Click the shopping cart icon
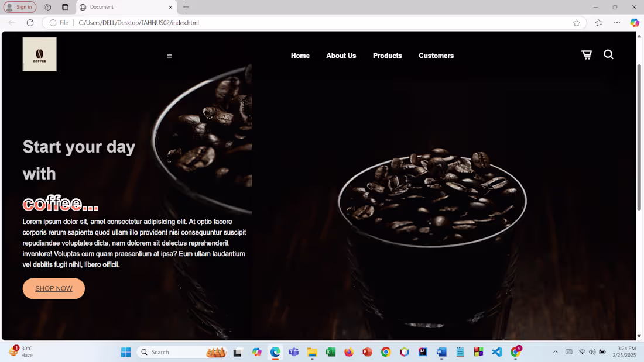This screenshot has height=362, width=644. coord(587,54)
